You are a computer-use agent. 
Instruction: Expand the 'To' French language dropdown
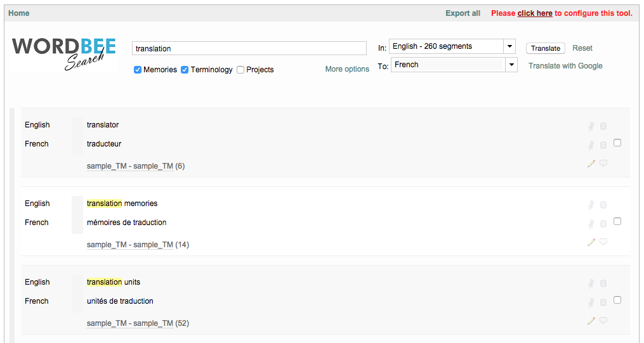(511, 65)
